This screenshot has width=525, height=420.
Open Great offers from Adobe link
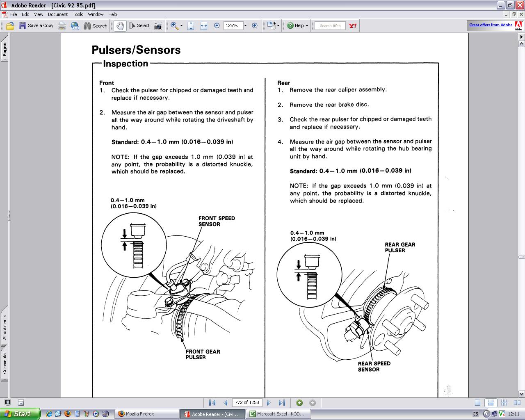coord(491,25)
